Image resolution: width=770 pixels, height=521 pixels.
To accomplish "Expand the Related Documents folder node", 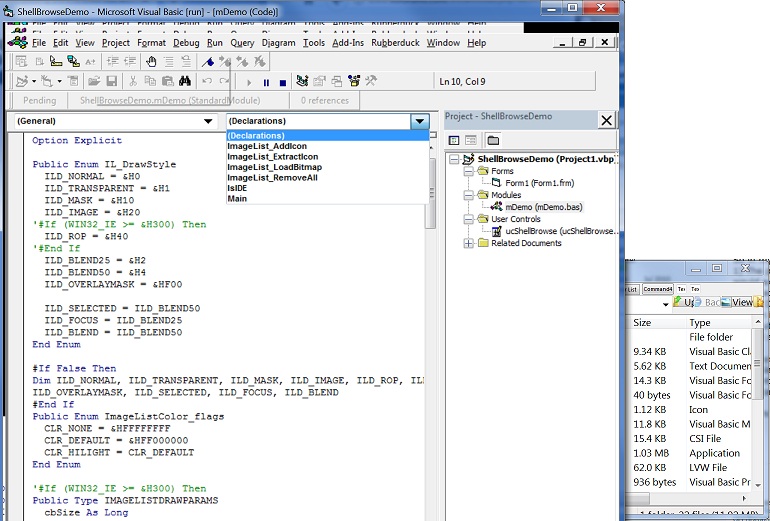I will click(468, 243).
